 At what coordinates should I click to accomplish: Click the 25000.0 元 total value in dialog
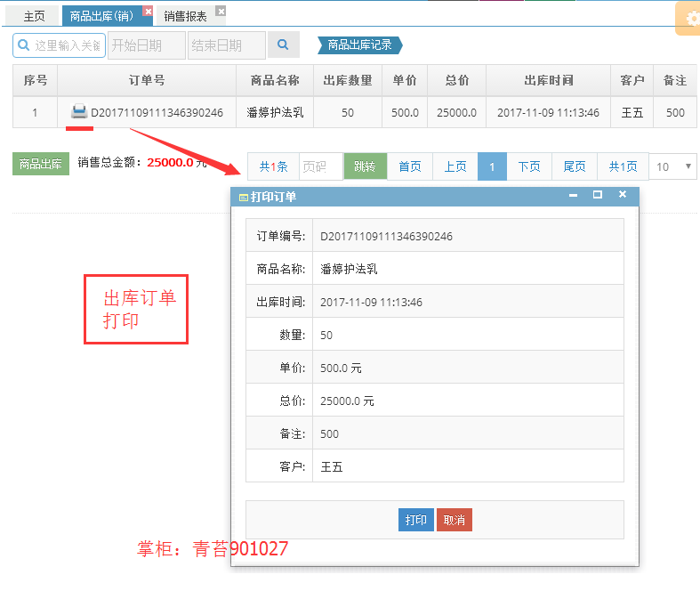click(x=347, y=401)
